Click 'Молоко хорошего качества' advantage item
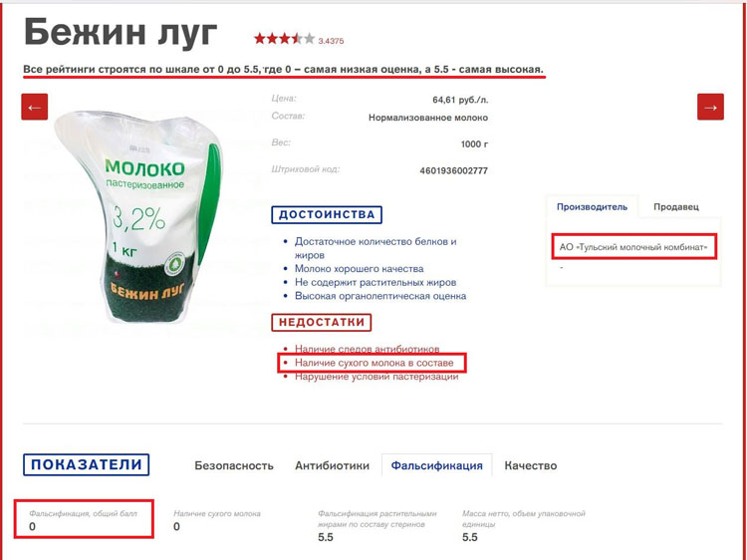This screenshot has width=747, height=560. tap(359, 269)
